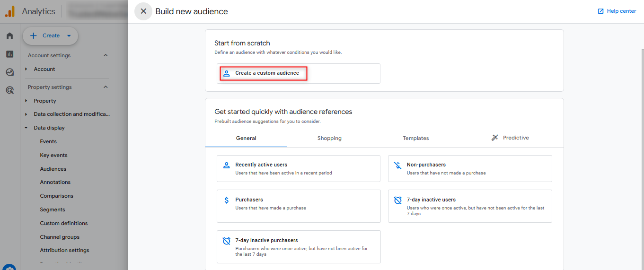This screenshot has width=644, height=270.
Task: Collapse the Account settings section
Action: (x=106, y=55)
